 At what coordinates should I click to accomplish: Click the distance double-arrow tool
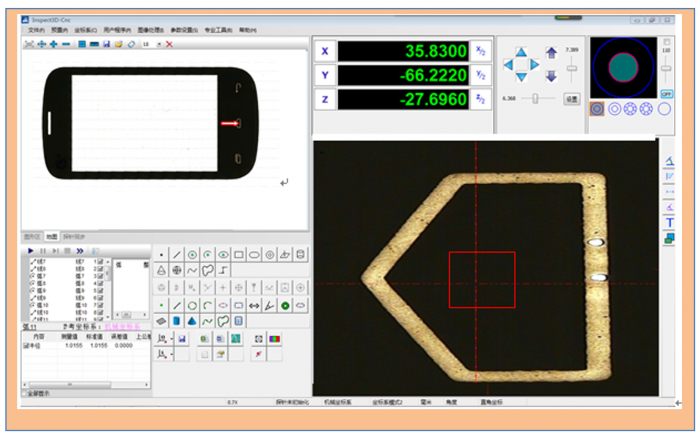tap(254, 306)
